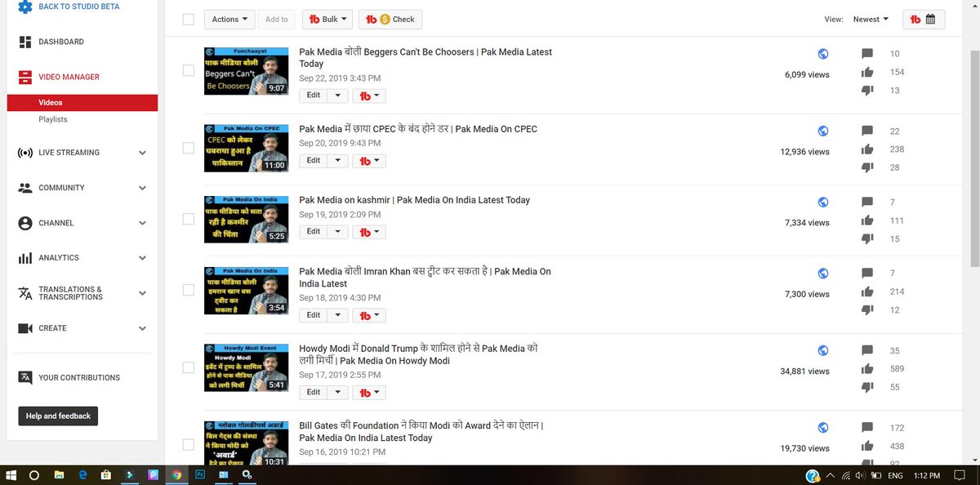Click the TubeBuddy Check button
Image resolution: width=980 pixels, height=485 pixels.
[x=391, y=20]
